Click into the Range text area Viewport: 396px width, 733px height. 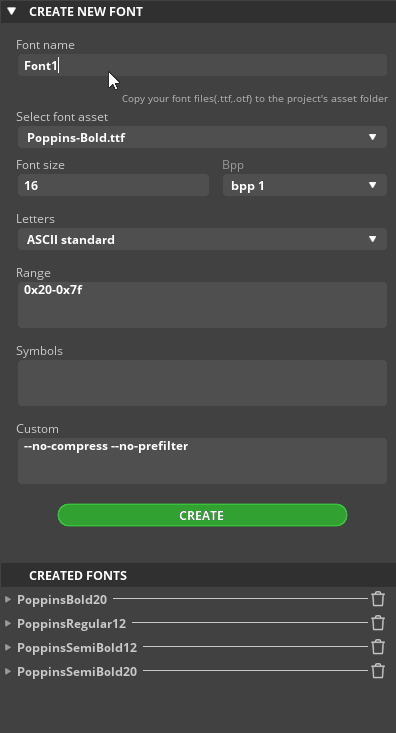(202, 305)
